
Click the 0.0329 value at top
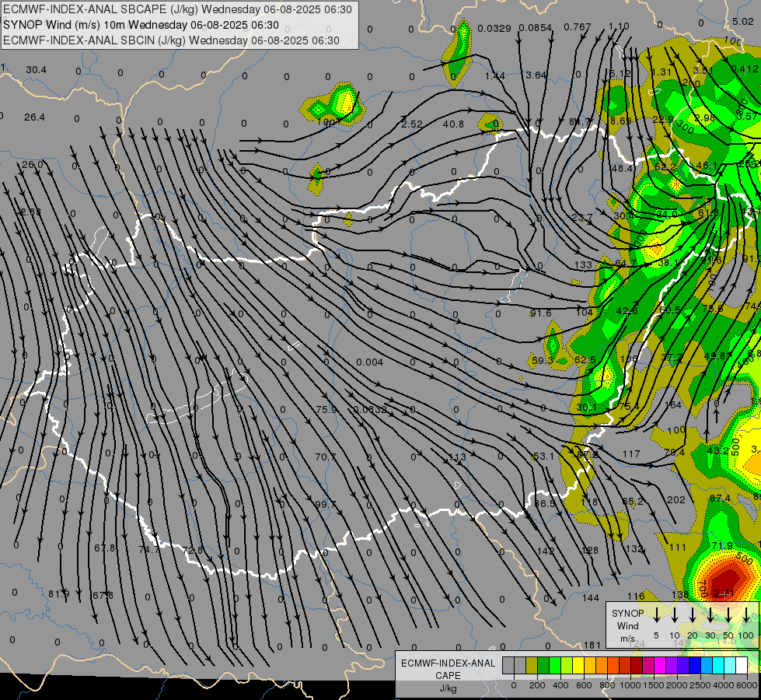(x=494, y=28)
